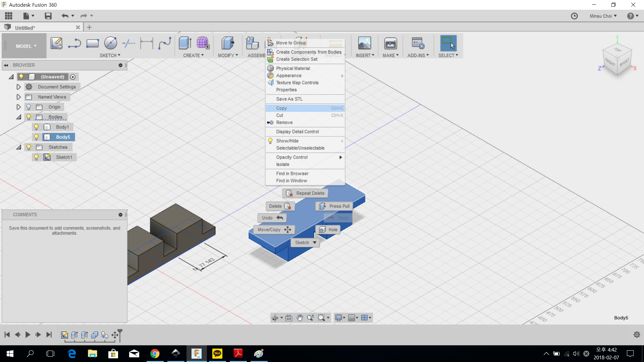Click the Undo arrow in the top toolbar
The width and height of the screenshot is (644, 362).
click(65, 16)
